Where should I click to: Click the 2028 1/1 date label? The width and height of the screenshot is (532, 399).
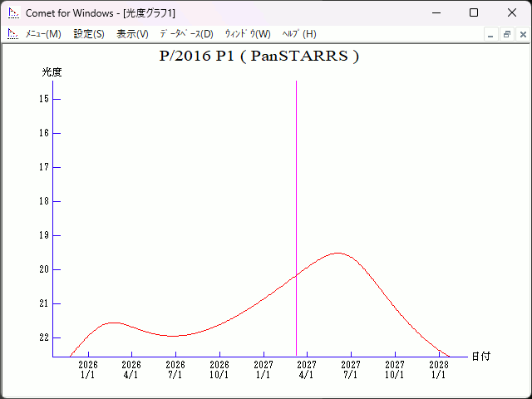(439, 370)
